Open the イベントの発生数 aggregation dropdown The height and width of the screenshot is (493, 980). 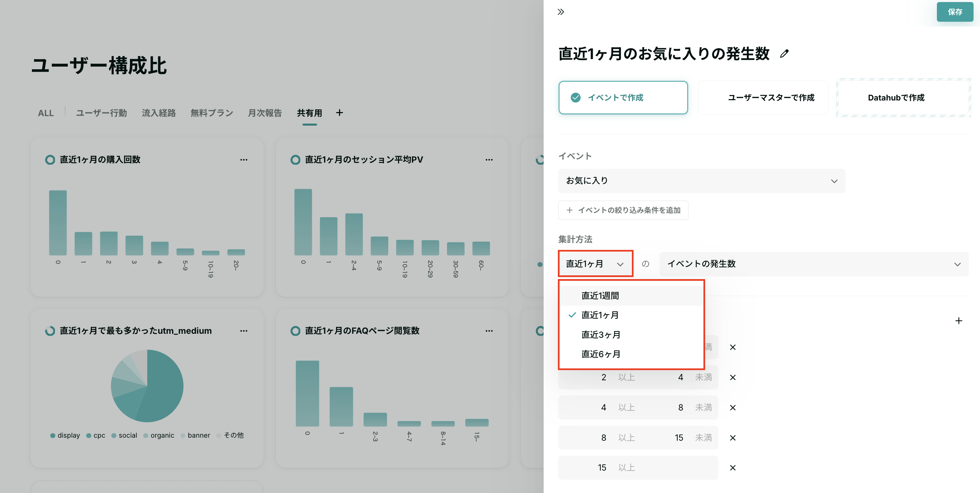(x=814, y=263)
